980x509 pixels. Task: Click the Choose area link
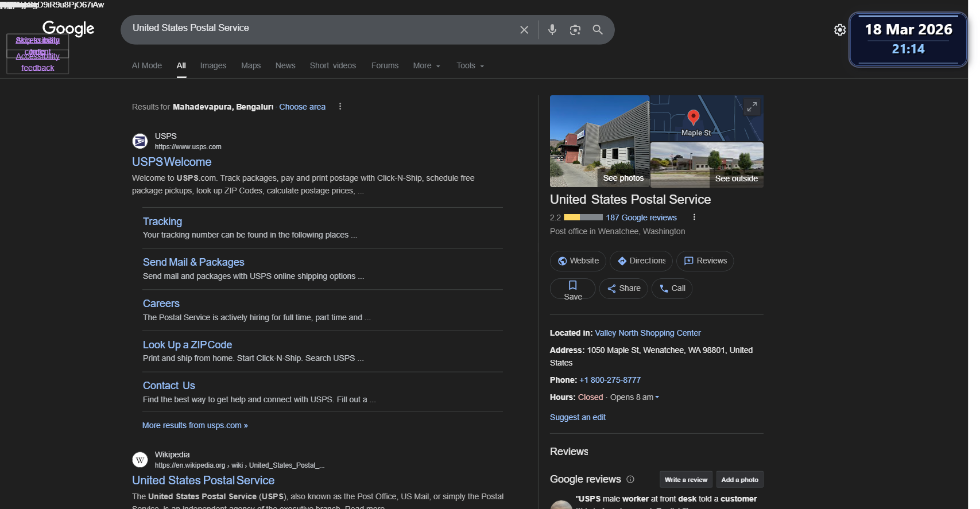[x=302, y=107]
